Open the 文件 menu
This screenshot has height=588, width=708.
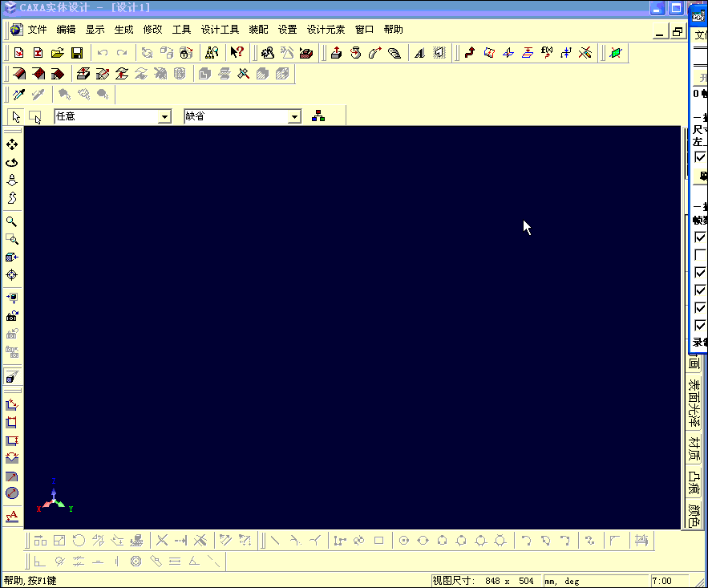pos(37,30)
